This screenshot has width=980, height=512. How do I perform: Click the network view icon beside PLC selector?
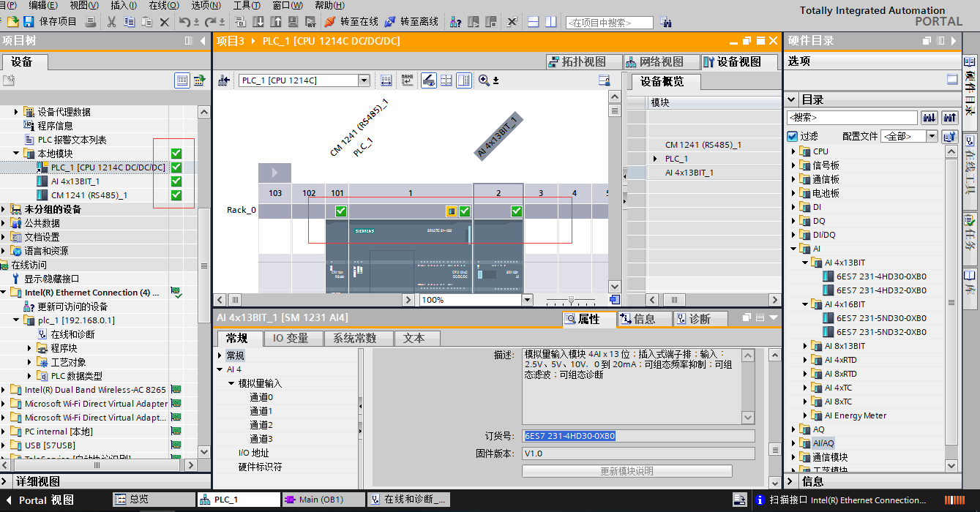click(x=224, y=80)
